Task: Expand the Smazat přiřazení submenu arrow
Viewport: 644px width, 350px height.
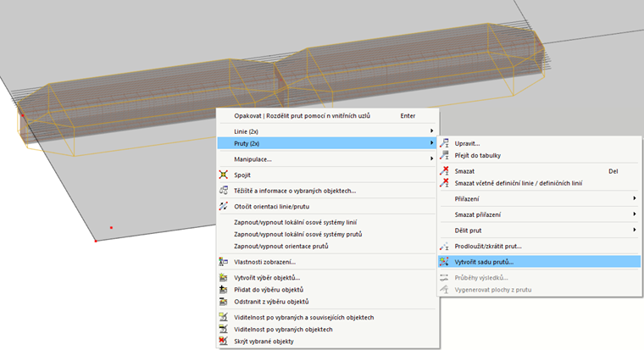Action: click(635, 214)
